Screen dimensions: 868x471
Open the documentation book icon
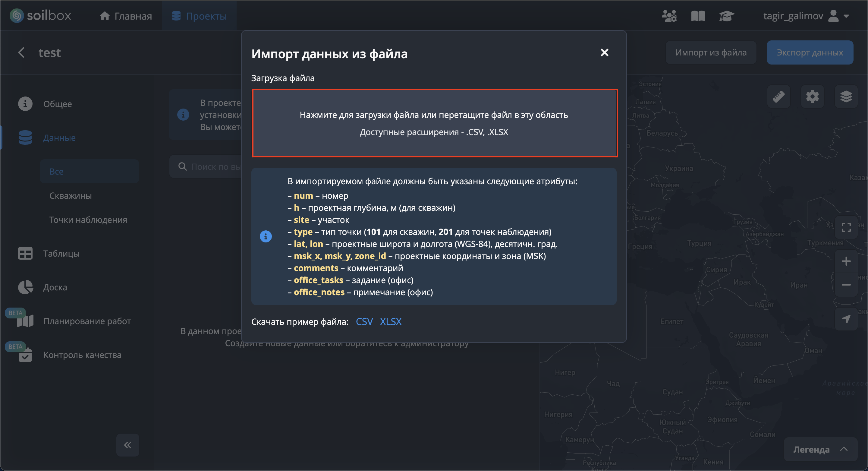point(698,16)
